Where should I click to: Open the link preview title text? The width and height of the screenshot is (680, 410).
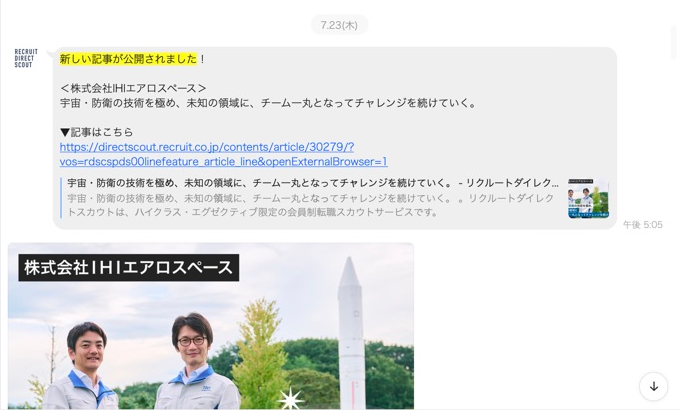click(313, 183)
